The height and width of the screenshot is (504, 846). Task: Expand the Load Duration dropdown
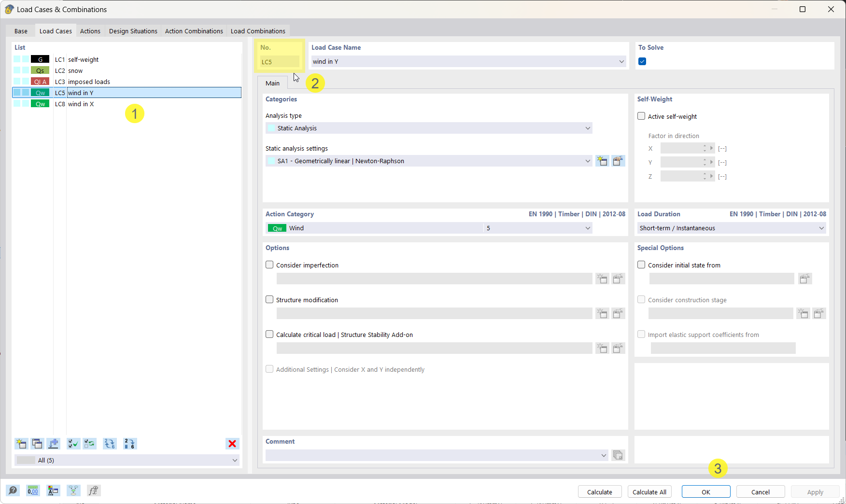[x=822, y=228]
